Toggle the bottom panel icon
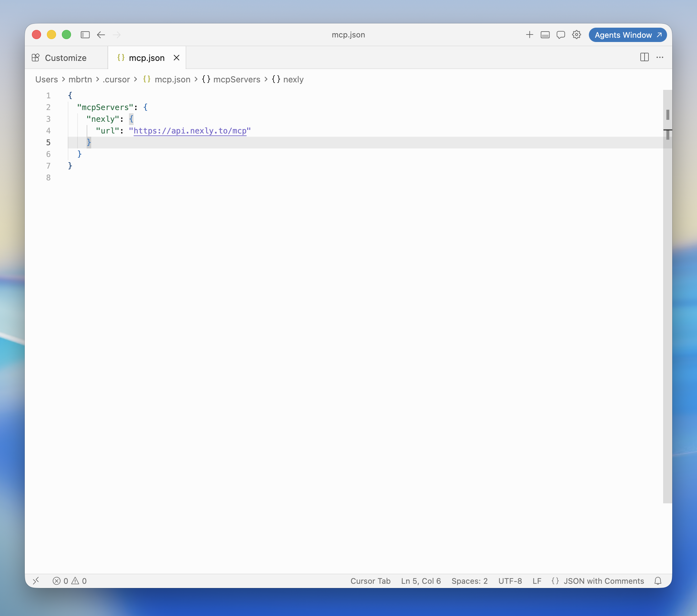 [x=545, y=35]
